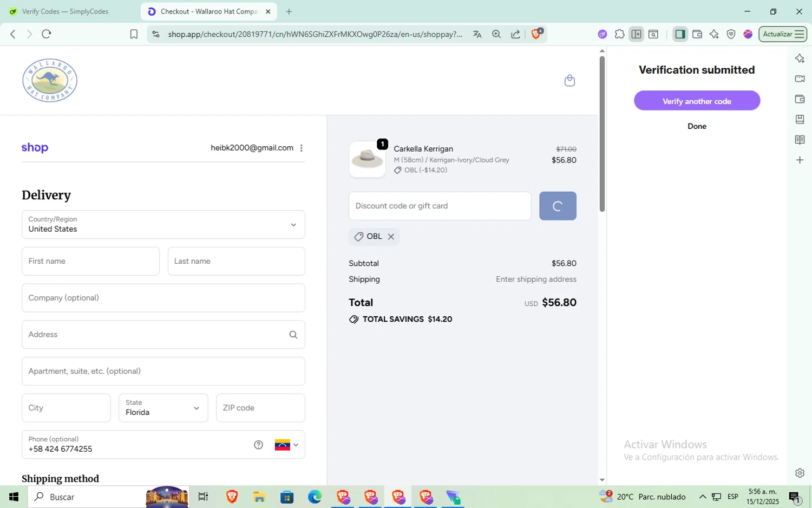Click the discount apply loading button
The height and width of the screenshot is (508, 812).
[558, 206]
